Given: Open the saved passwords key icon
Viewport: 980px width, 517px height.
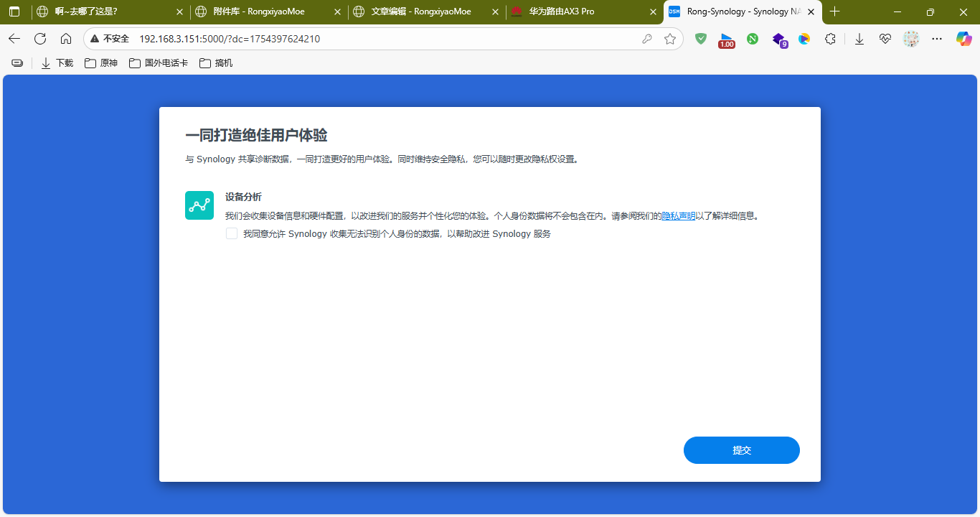Looking at the screenshot, I should 647,39.
